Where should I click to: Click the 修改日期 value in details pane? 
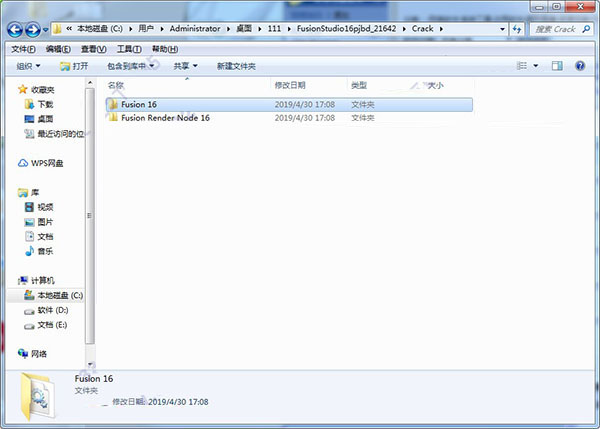tap(178, 402)
